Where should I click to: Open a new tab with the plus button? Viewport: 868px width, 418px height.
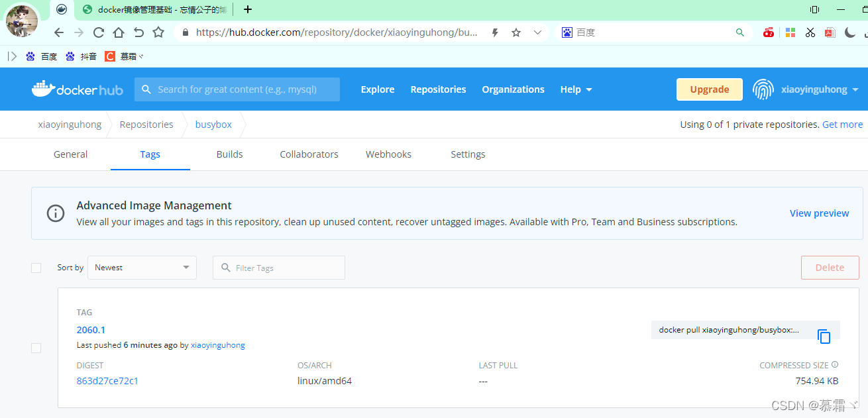coord(248,9)
